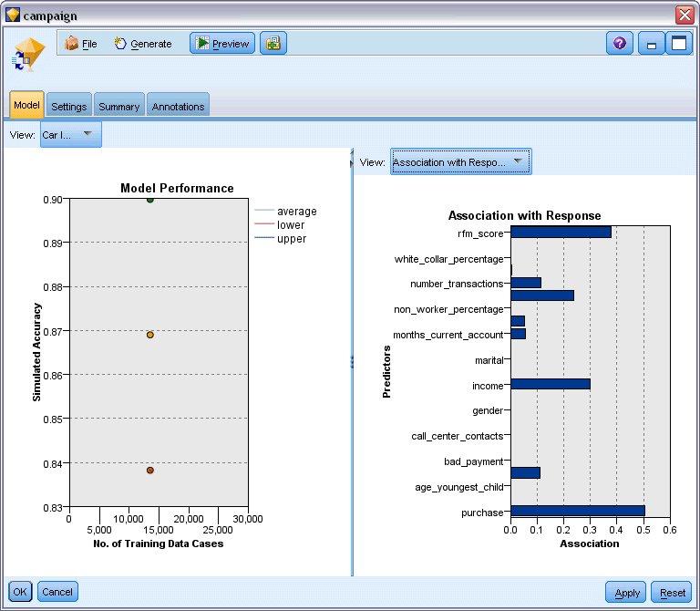
Task: Click the 'bad_payment' label
Action: (x=473, y=461)
